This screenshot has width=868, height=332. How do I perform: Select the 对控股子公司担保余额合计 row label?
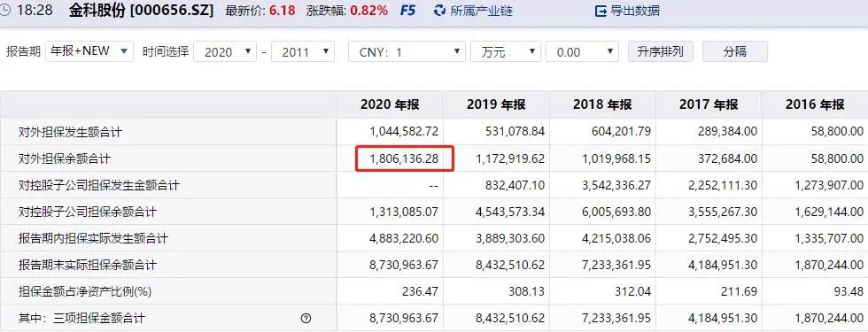click(x=88, y=212)
